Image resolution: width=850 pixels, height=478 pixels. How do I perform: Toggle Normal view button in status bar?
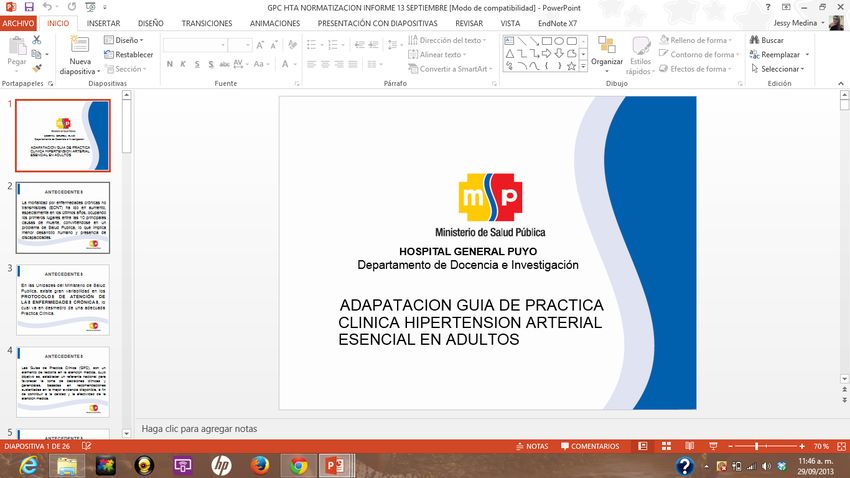pyautogui.click(x=643, y=446)
